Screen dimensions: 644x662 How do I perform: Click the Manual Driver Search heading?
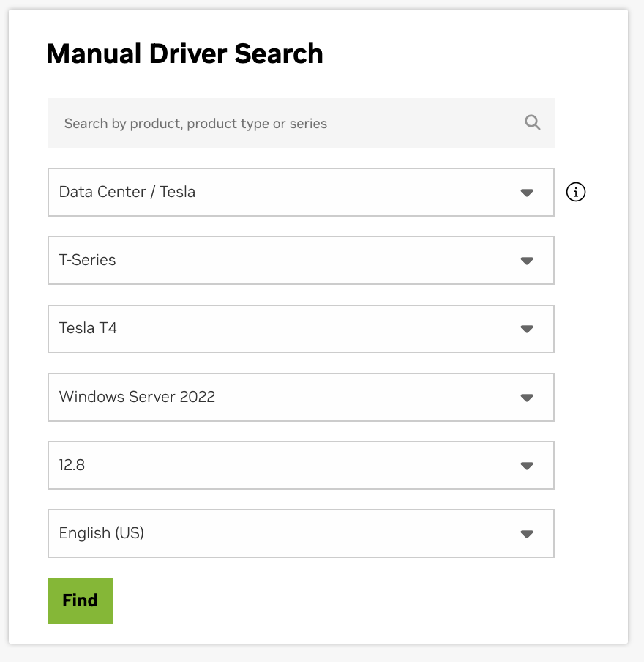pyautogui.click(x=184, y=54)
